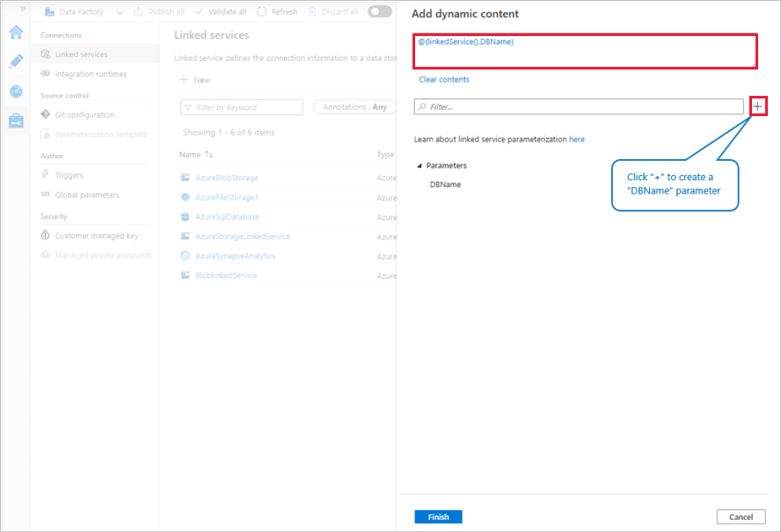This screenshot has width=781, height=532.
Task: Collapse the Parameters tree section
Action: point(420,165)
